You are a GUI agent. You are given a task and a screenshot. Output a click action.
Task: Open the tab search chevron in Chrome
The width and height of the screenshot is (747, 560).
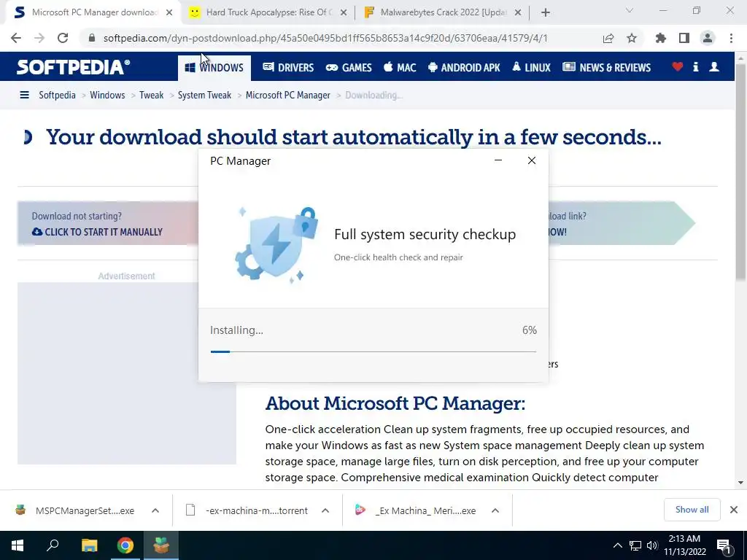[630, 10]
